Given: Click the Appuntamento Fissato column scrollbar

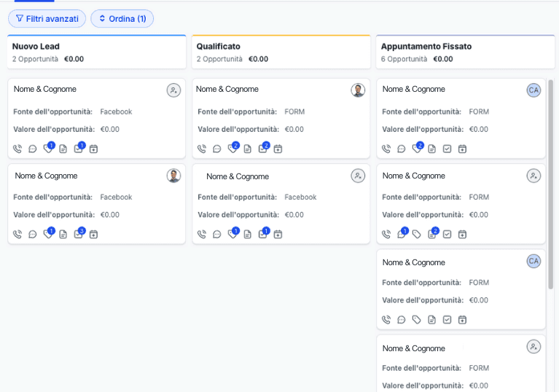Looking at the screenshot, I should click(550, 184).
